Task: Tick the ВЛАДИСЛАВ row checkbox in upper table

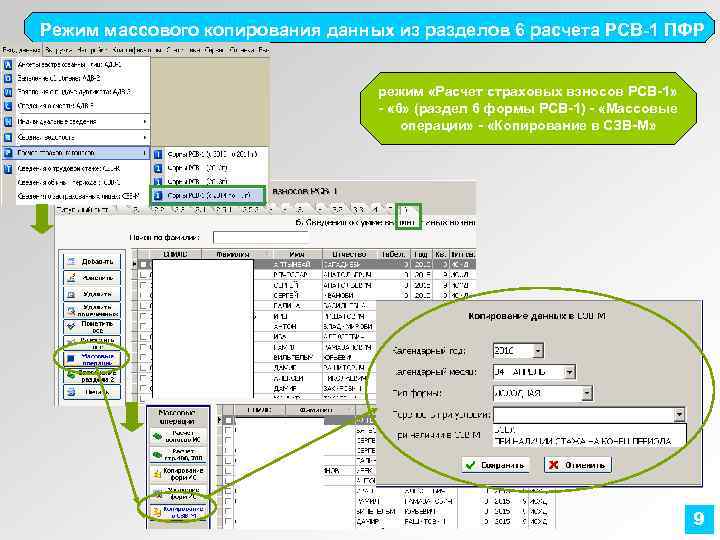Action: [144, 275]
